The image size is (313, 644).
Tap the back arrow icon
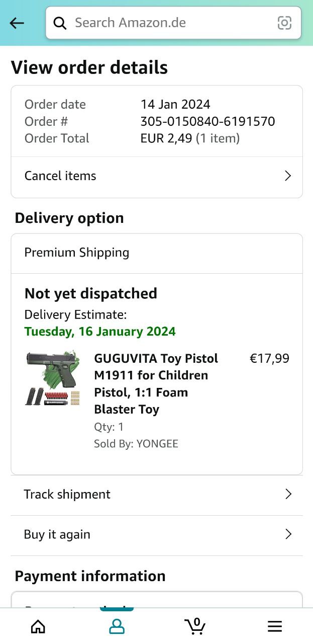[x=17, y=23]
